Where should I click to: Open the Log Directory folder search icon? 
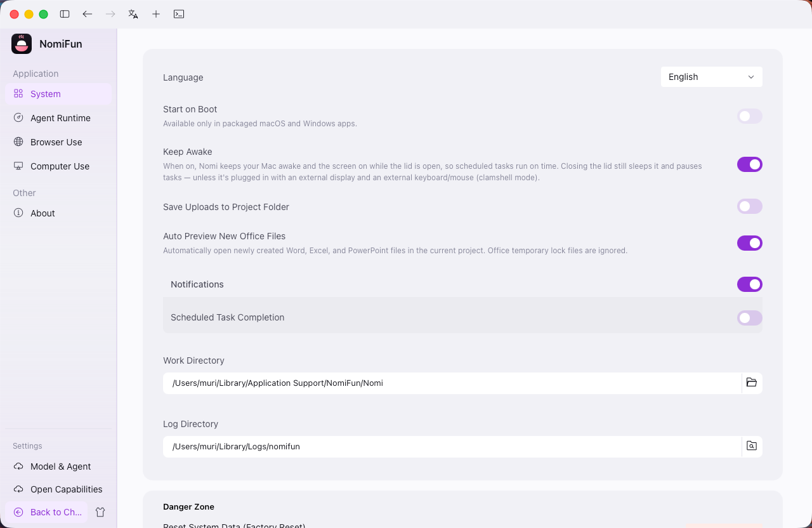coord(752,446)
